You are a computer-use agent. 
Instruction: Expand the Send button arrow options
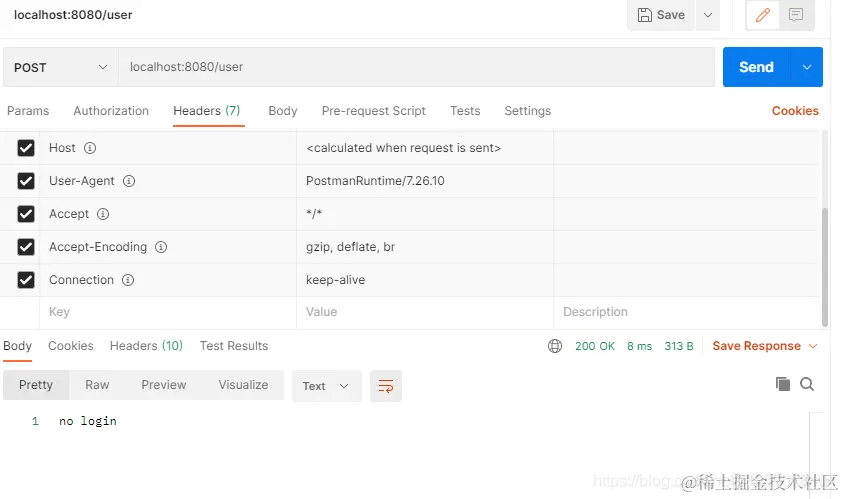(807, 67)
